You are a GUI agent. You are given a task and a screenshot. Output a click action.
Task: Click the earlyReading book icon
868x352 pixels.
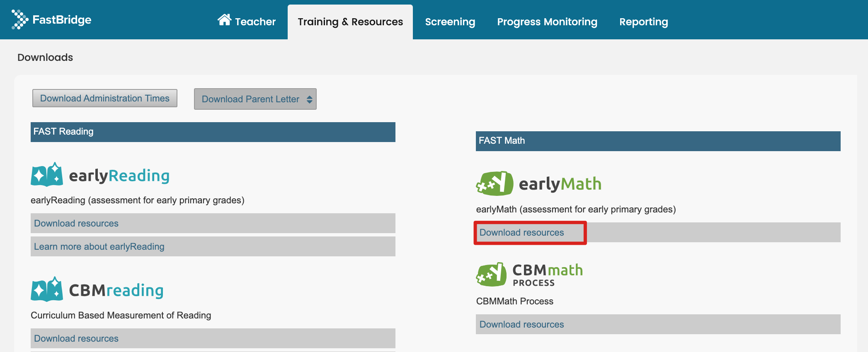tap(47, 175)
